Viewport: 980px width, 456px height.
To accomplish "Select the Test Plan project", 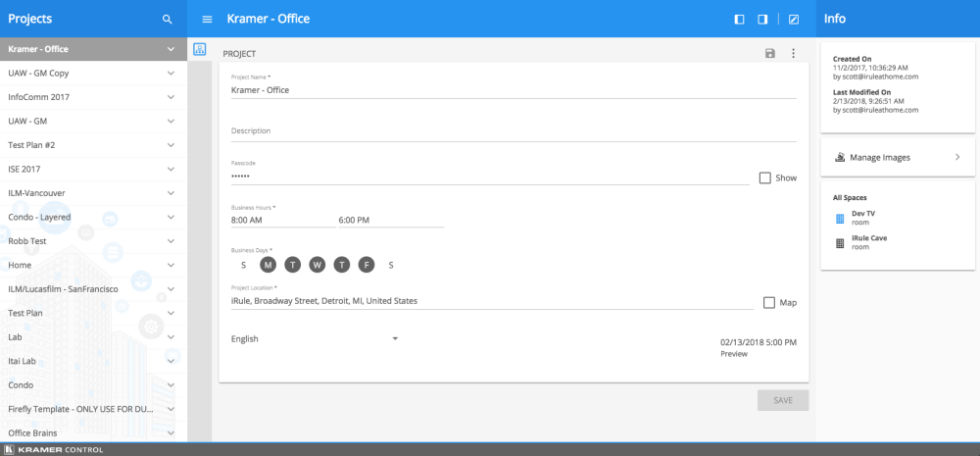I will (x=93, y=313).
